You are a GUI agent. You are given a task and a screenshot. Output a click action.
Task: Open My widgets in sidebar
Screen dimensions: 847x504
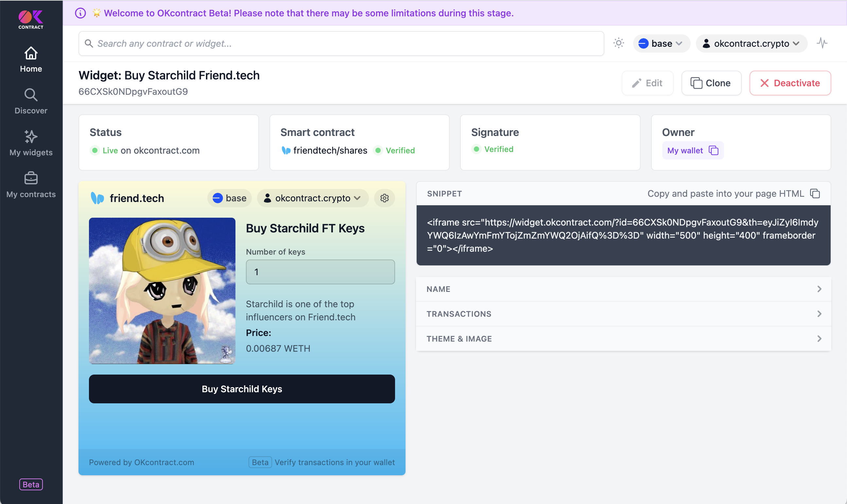click(x=31, y=143)
